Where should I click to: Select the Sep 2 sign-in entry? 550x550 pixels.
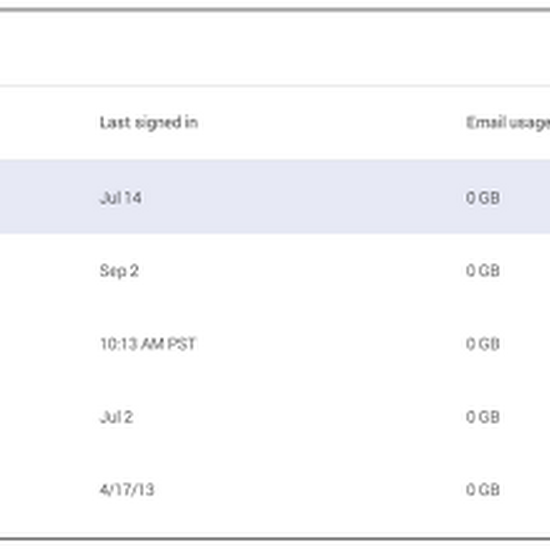click(119, 271)
